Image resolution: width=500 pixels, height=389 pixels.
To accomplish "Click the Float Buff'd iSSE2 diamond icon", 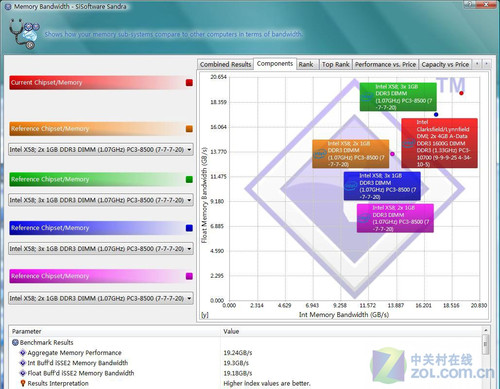I will (x=23, y=373).
